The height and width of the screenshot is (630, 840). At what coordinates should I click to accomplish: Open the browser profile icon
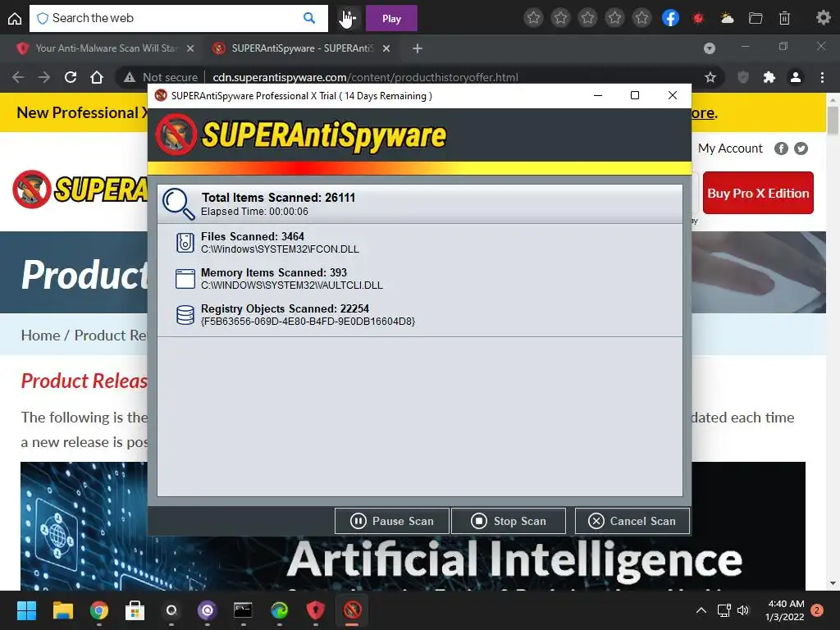796,77
